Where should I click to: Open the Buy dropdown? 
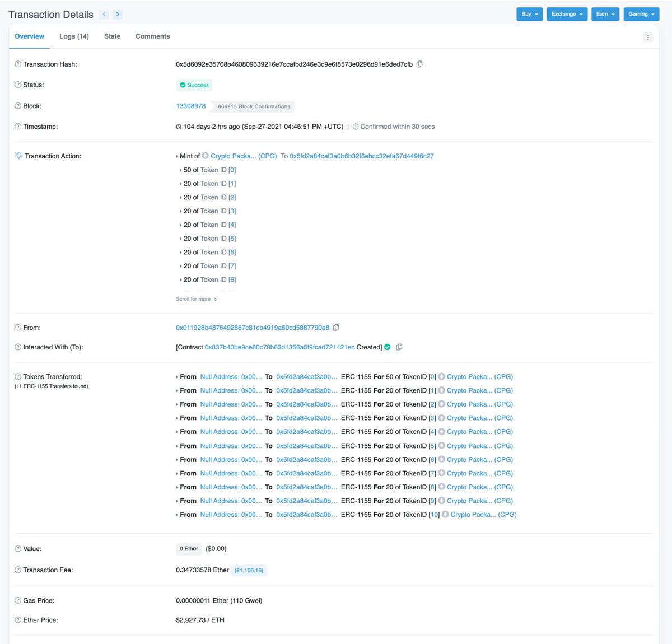[529, 14]
